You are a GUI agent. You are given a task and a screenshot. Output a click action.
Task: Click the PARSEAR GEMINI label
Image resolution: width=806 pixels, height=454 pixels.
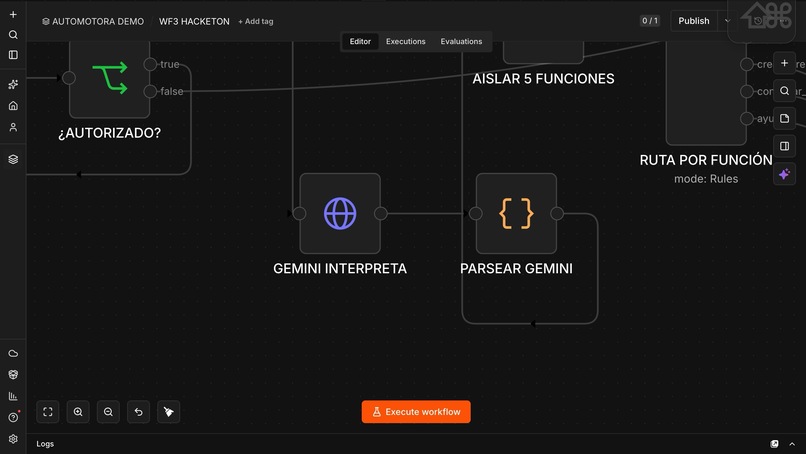516,268
